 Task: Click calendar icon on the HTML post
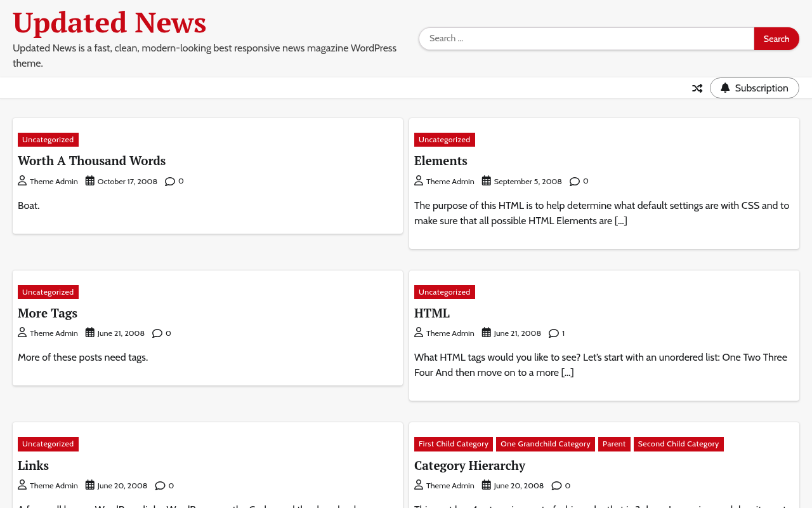(x=487, y=333)
